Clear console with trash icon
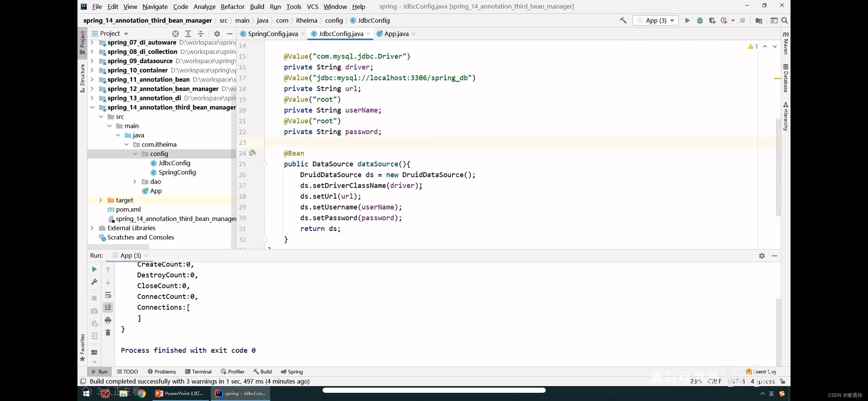This screenshot has height=401, width=868. 108,332
